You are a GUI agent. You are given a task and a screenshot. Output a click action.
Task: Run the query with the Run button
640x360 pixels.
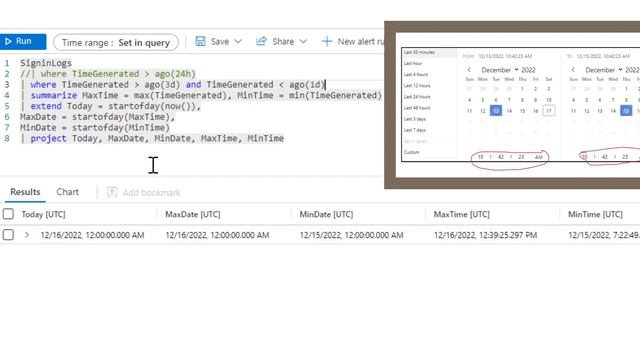tap(23, 42)
